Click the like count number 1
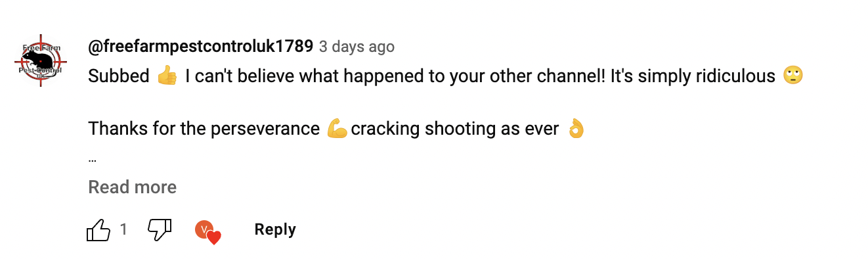This screenshot has width=868, height=259. [x=123, y=229]
